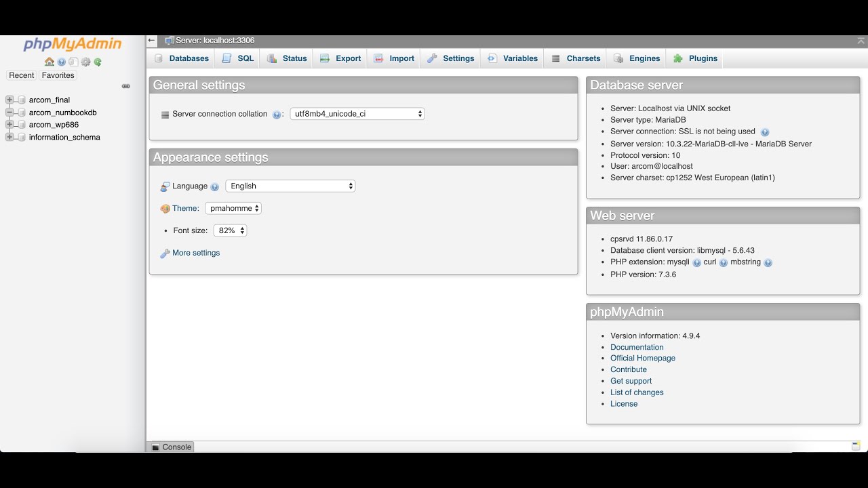Open the Theme dropdown showing pmahomme
Viewport: 868px width, 488px height.
click(x=233, y=208)
